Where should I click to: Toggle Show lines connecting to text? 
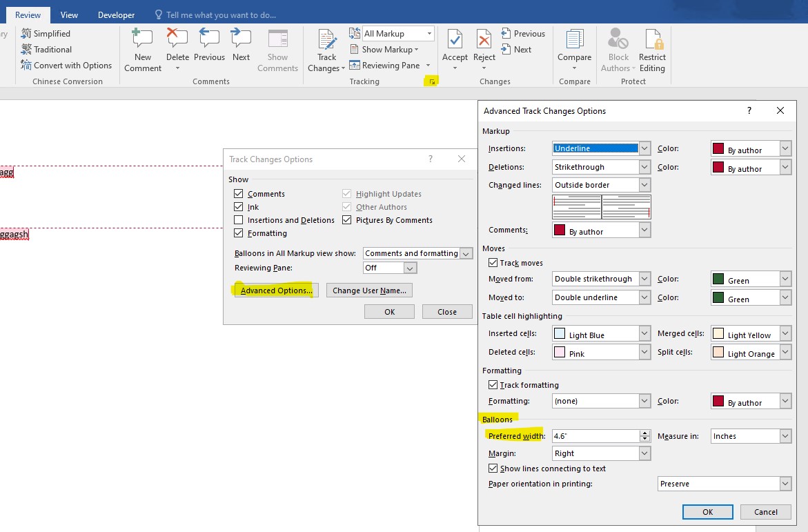[493, 469]
